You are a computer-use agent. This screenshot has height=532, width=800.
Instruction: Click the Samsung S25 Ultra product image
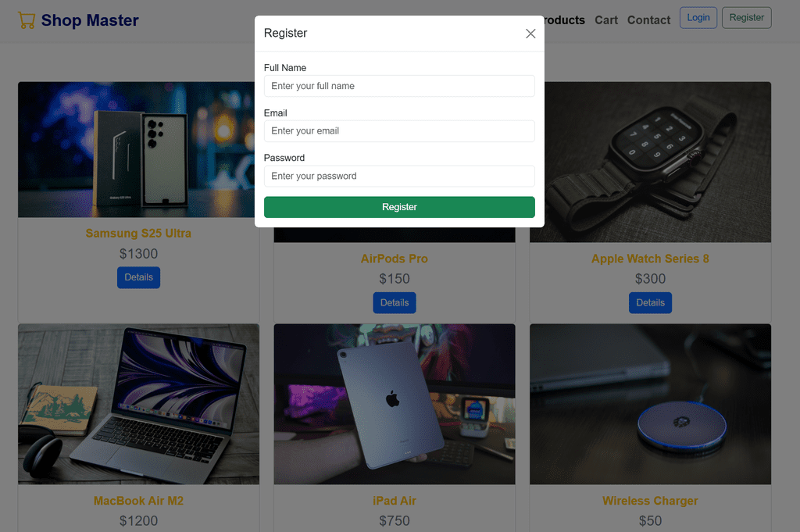pyautogui.click(x=136, y=150)
